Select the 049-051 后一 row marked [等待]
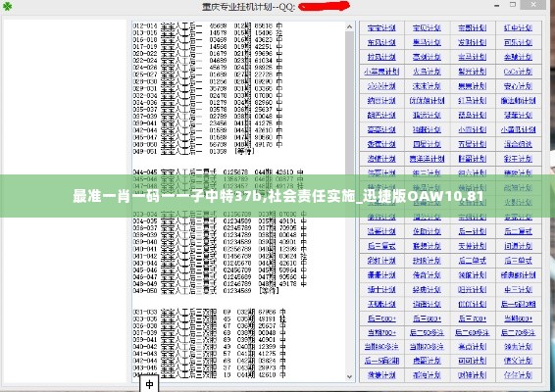The height and width of the screenshot is (392, 555). click(x=193, y=152)
